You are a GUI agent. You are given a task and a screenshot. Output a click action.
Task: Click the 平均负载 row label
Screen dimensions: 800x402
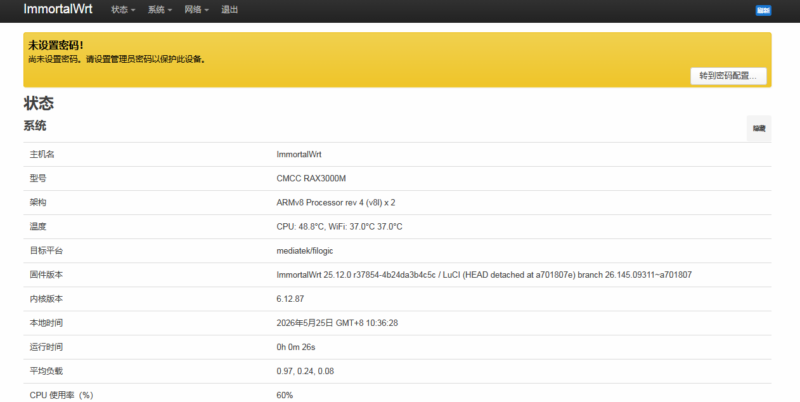(x=46, y=371)
